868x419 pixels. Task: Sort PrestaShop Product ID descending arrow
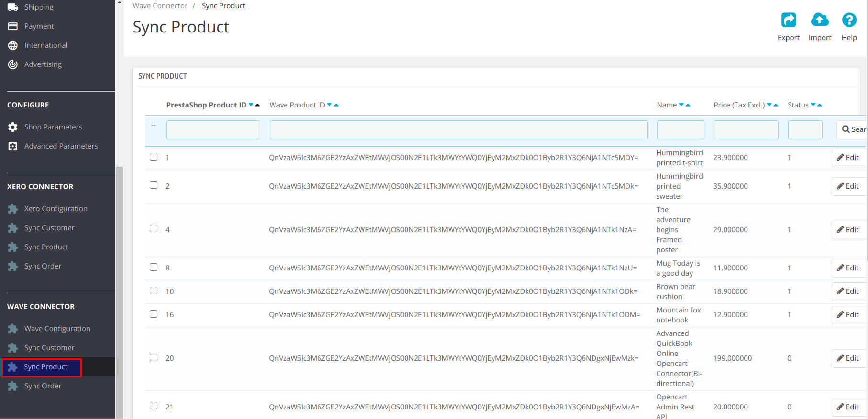point(251,105)
